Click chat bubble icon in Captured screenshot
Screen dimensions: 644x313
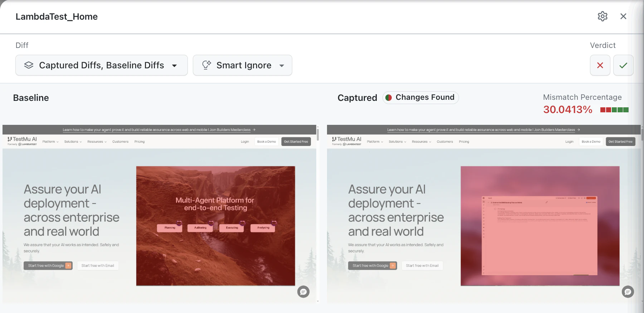pyautogui.click(x=628, y=292)
